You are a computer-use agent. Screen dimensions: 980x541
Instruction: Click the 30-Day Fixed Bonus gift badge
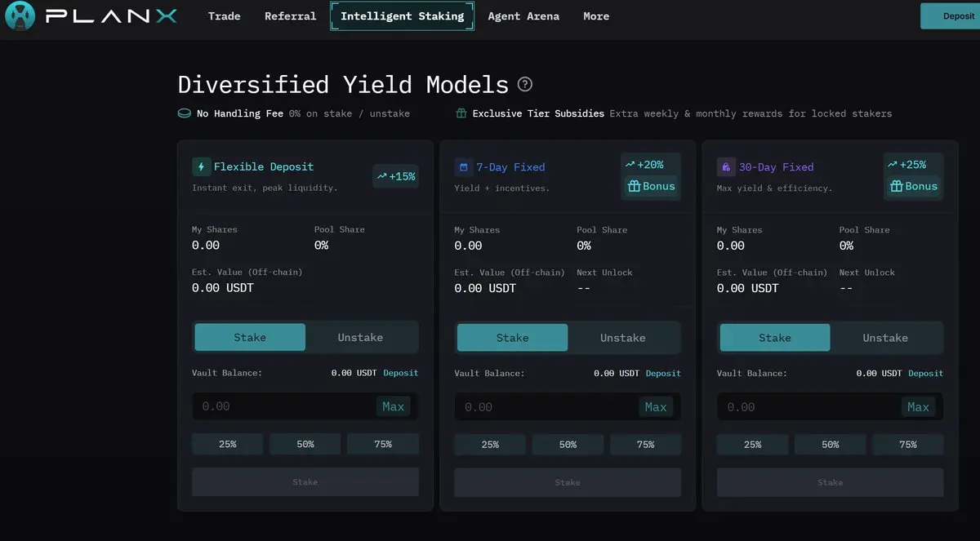click(x=913, y=186)
